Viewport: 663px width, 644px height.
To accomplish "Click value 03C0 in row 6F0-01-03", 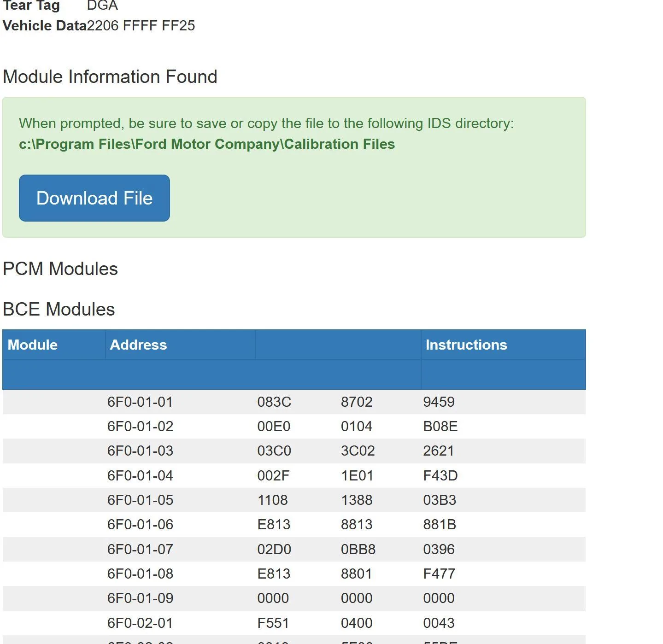I will click(274, 451).
